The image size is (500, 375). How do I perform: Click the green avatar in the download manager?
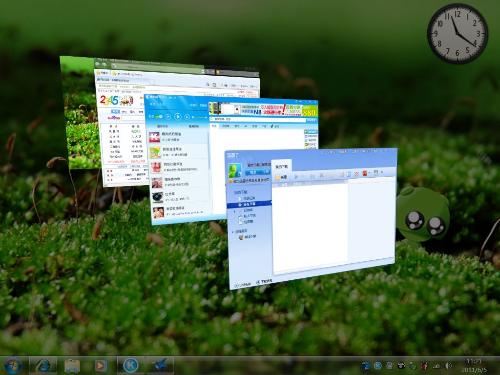tap(235, 170)
